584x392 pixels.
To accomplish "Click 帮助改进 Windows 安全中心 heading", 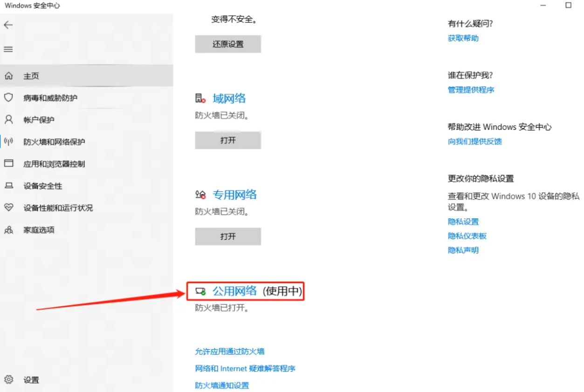I will click(500, 127).
